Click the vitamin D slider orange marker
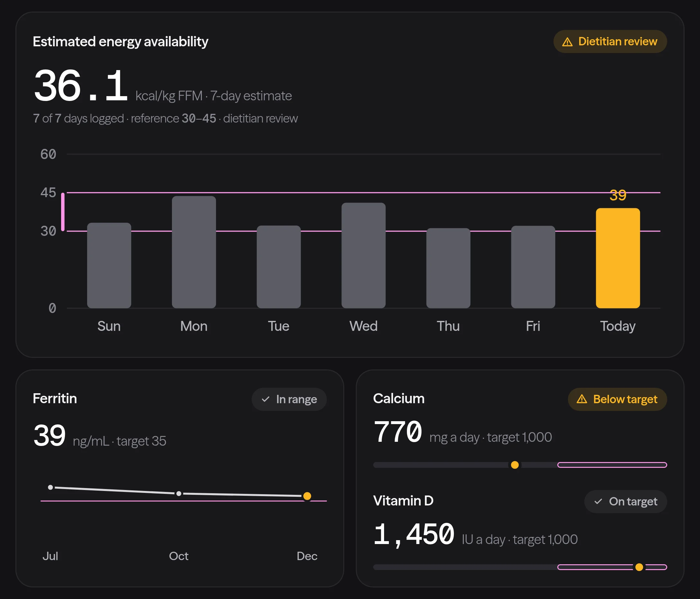Image resolution: width=700 pixels, height=599 pixels. click(x=639, y=567)
